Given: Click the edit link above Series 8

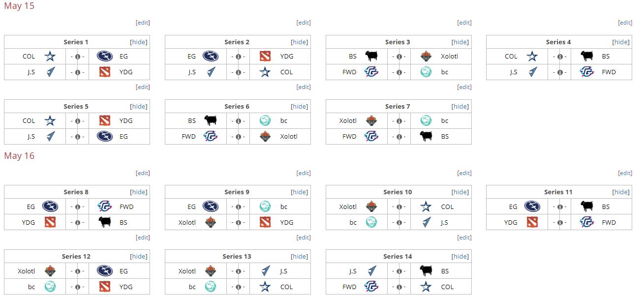Looking at the screenshot, I should click(143, 173).
